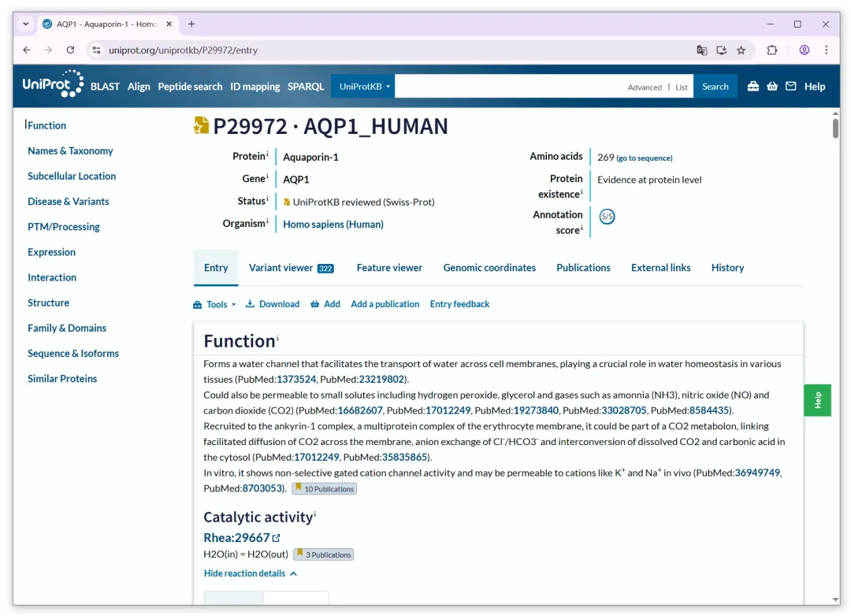The width and height of the screenshot is (851, 616).
Task: Switch to the Feature viewer tab
Action: [389, 268]
